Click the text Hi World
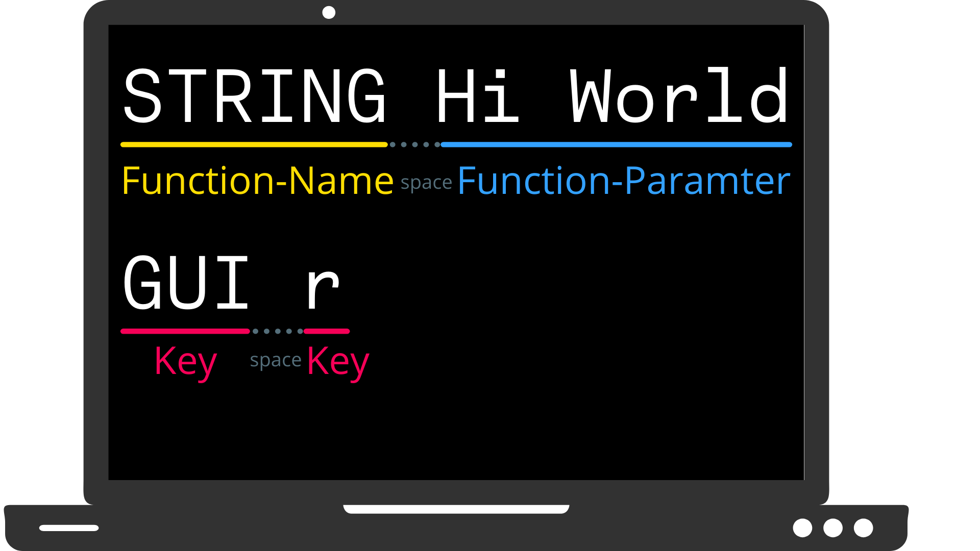 (x=612, y=95)
